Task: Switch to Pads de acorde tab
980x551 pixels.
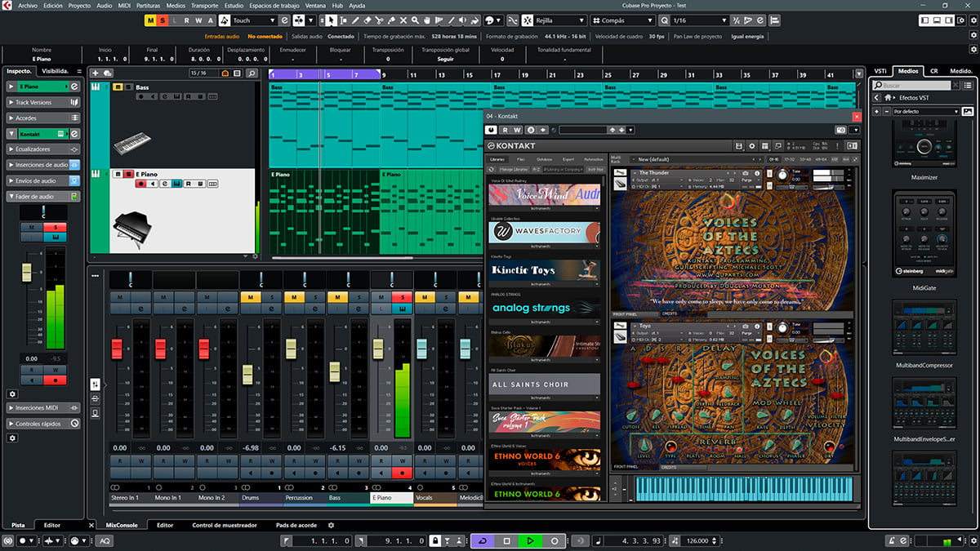Action: [296, 525]
